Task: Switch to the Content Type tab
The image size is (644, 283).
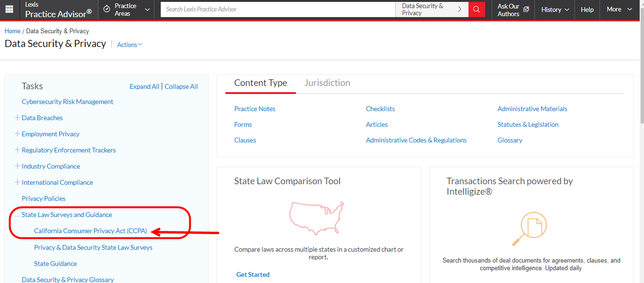Action: click(x=261, y=83)
